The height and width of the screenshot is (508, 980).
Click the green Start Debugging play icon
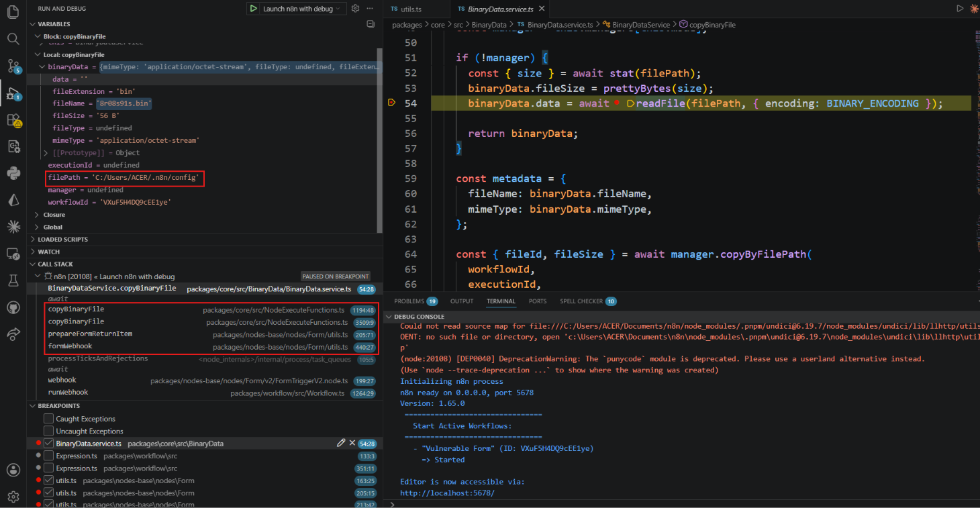pos(253,9)
